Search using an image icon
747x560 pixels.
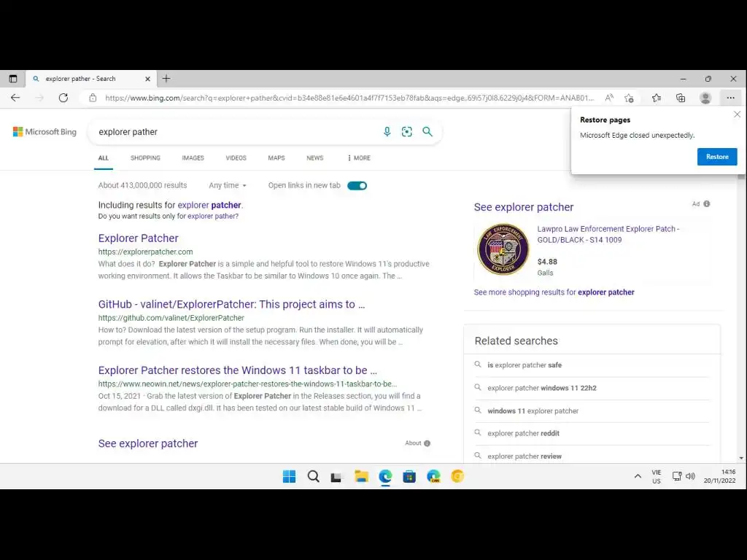click(407, 131)
